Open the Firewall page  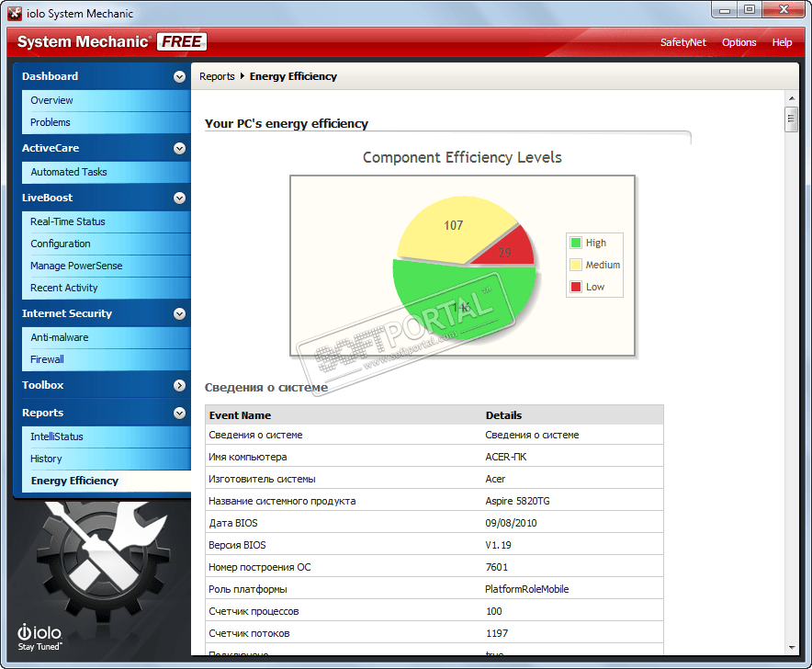(107, 359)
